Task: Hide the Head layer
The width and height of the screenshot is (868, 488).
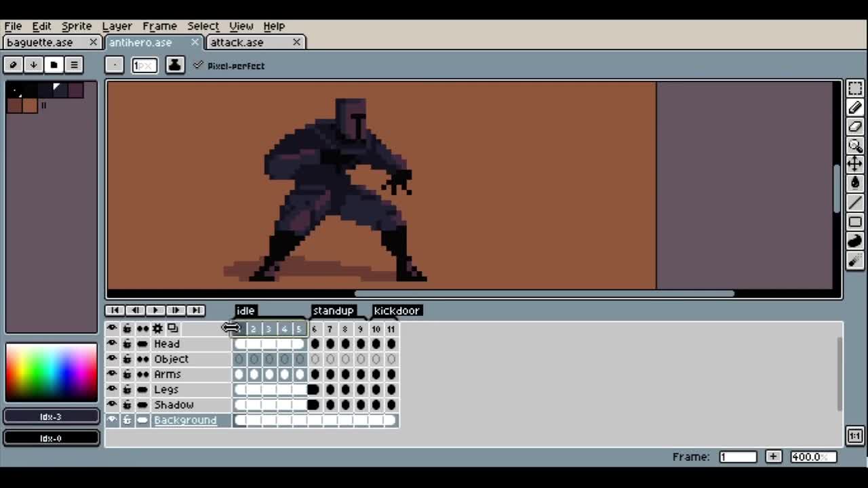Action: click(x=112, y=344)
